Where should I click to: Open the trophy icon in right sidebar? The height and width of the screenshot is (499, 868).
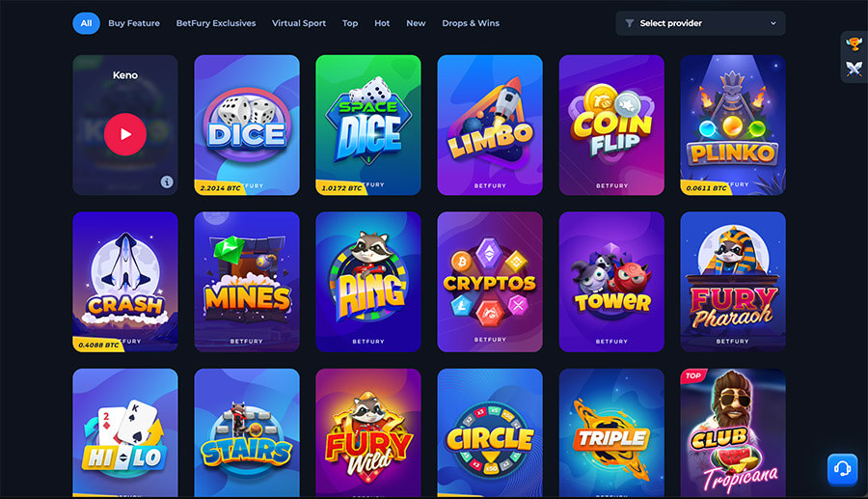pos(854,42)
